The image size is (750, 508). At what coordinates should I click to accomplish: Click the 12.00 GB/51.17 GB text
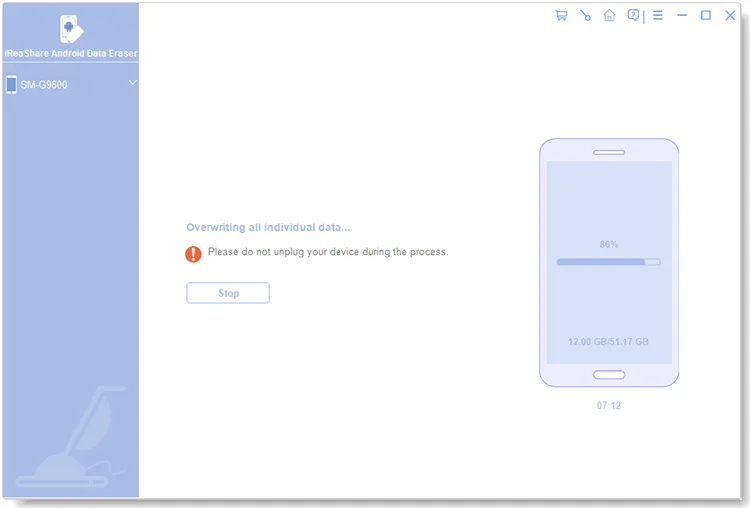pyautogui.click(x=608, y=342)
